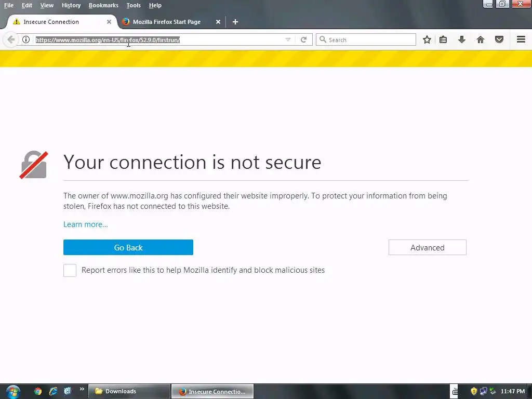Bookmark this page with the star icon
This screenshot has width=532, height=399.
427,39
